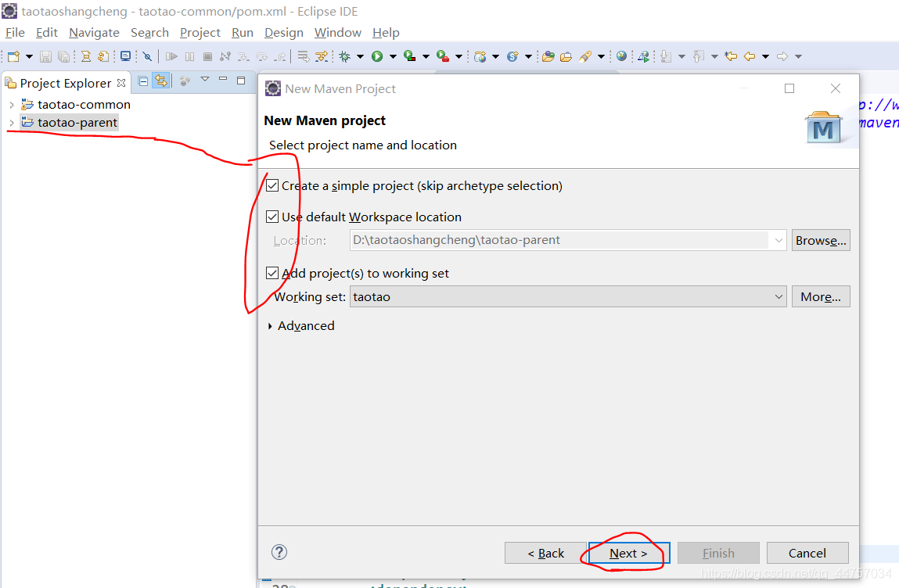The image size is (899, 588).
Task: Open the Location path dropdown arrow
Action: 779,240
